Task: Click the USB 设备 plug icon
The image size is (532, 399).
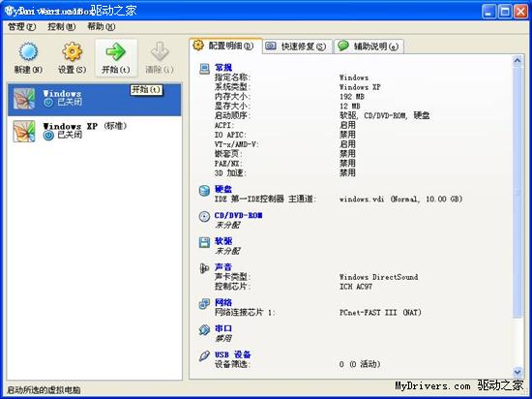Action: coord(204,355)
